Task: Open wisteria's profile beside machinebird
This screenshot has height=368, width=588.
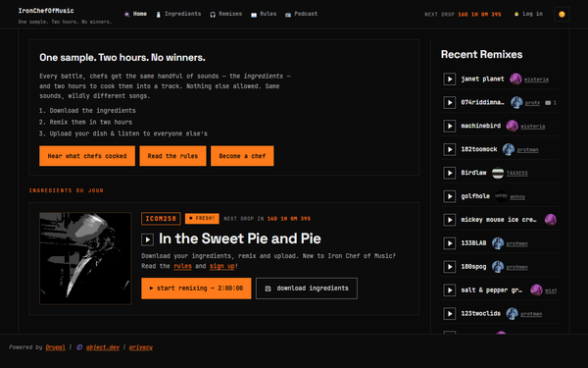Action: point(533,127)
